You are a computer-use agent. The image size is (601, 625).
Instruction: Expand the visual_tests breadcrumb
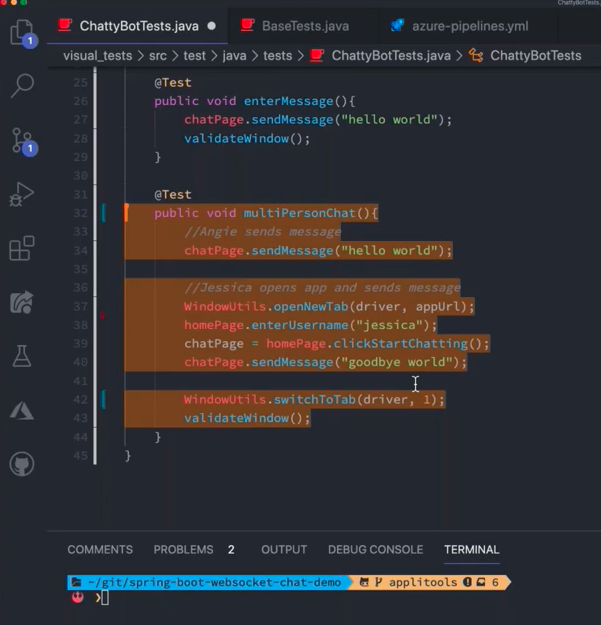(97, 55)
